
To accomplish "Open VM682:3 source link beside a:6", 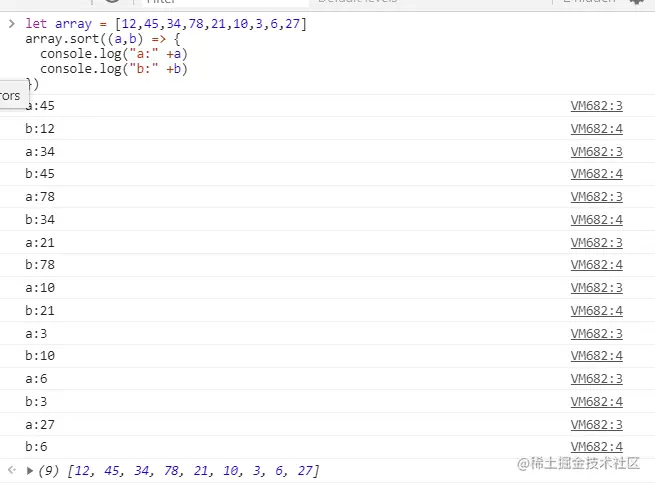I will click(x=597, y=379).
